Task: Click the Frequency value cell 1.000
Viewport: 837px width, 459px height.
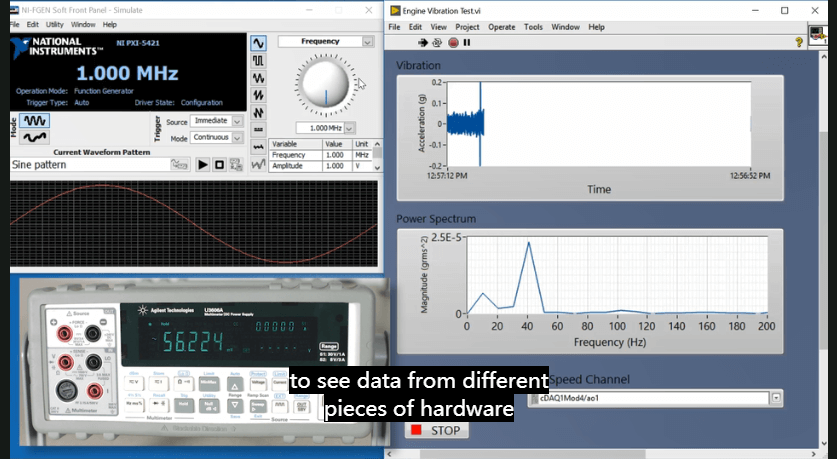Action: coord(337,155)
